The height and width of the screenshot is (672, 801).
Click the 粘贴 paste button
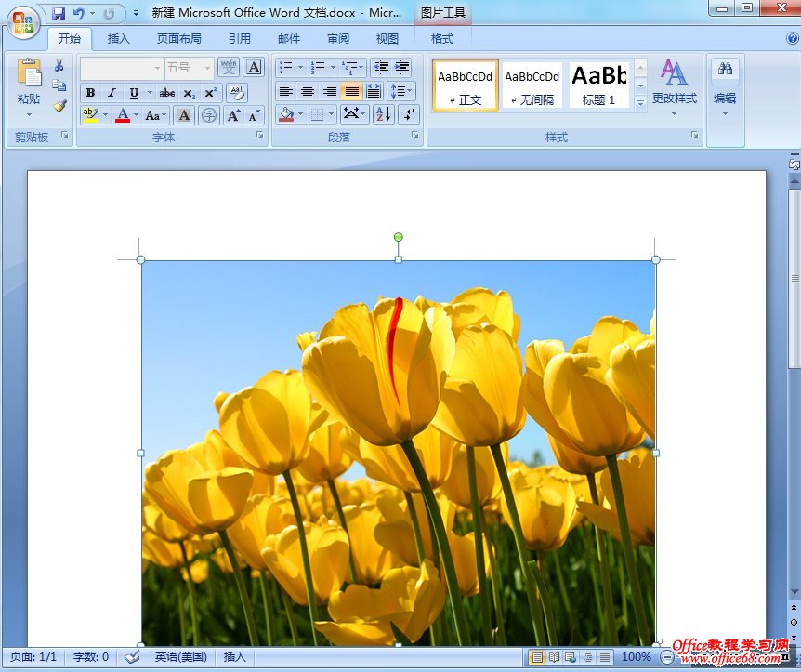coord(29,88)
